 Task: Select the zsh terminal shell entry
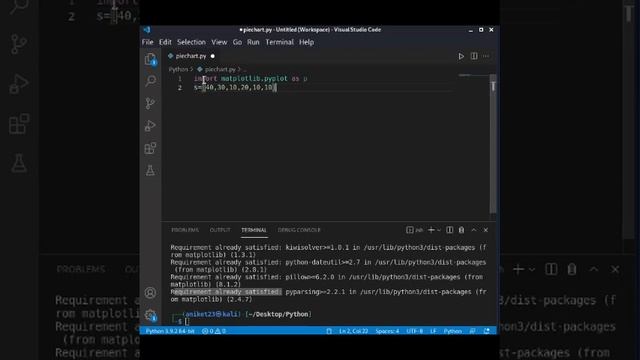[415, 230]
